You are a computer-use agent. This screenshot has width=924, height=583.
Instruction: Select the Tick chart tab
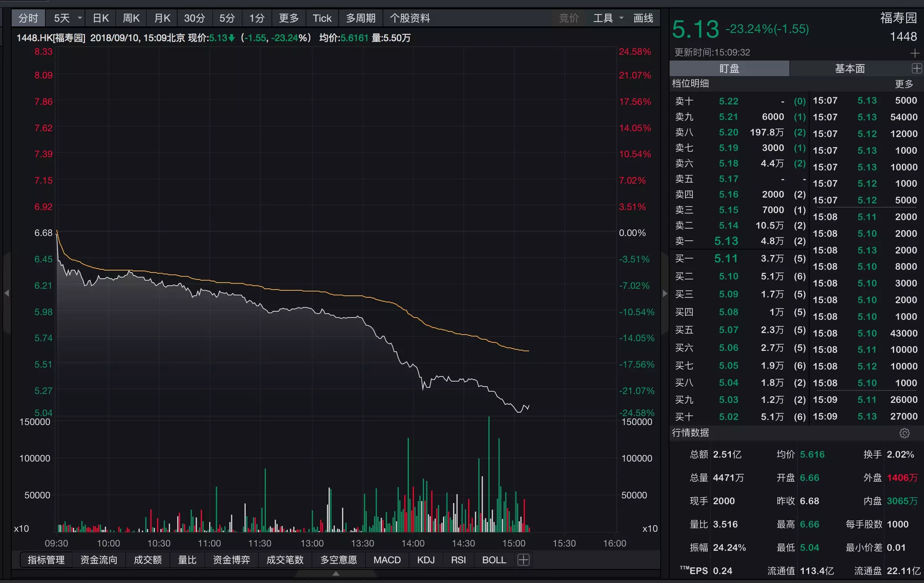pyautogui.click(x=322, y=18)
